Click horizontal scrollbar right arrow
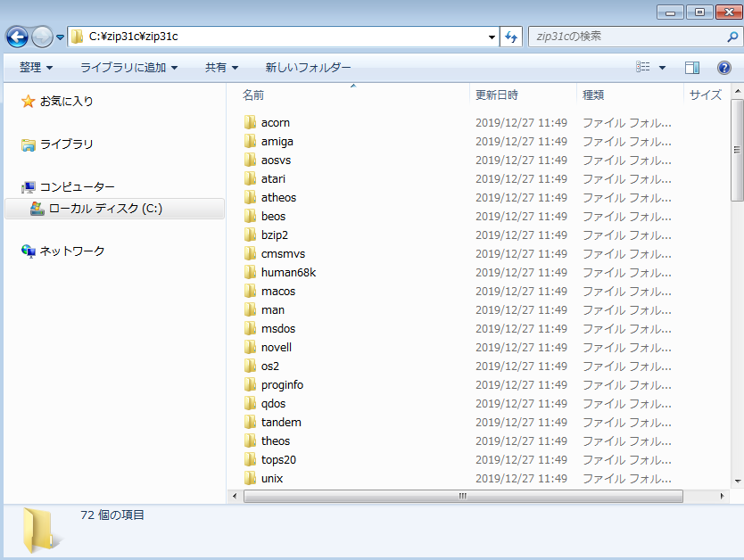The height and width of the screenshot is (560, 744). [722, 496]
